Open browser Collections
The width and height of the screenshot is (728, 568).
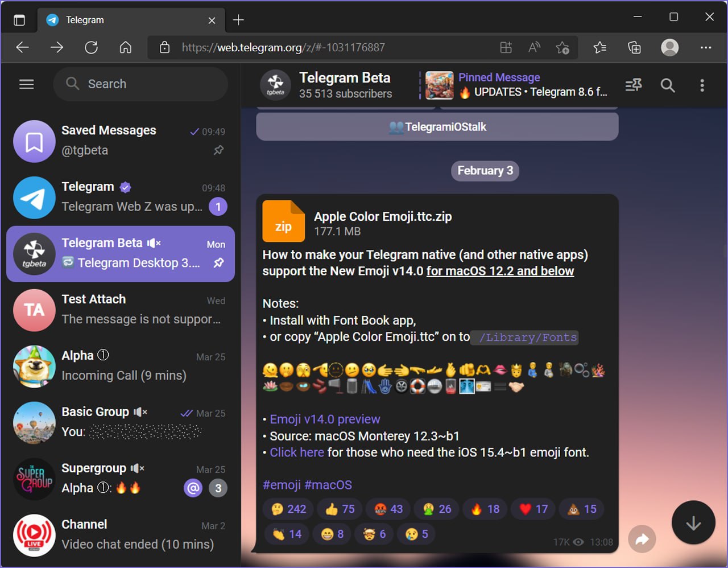coord(634,48)
